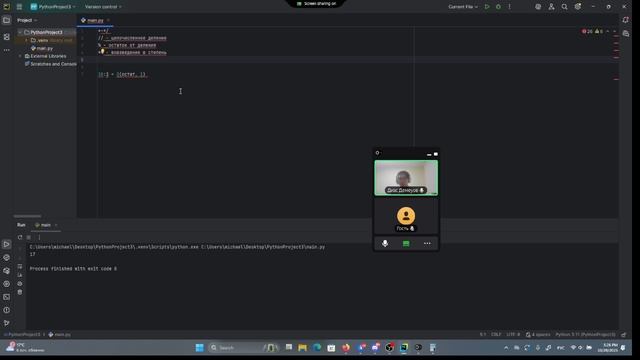Image resolution: width=640 pixels, height=360 pixels.
Task: Open the chat tool window on right sidebar
Action: [626, 33]
